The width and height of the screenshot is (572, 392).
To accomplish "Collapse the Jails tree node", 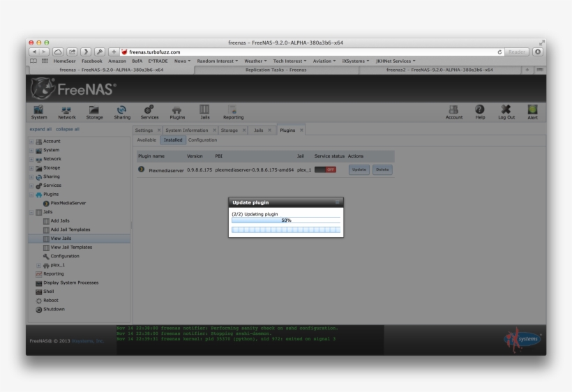I will (x=31, y=212).
